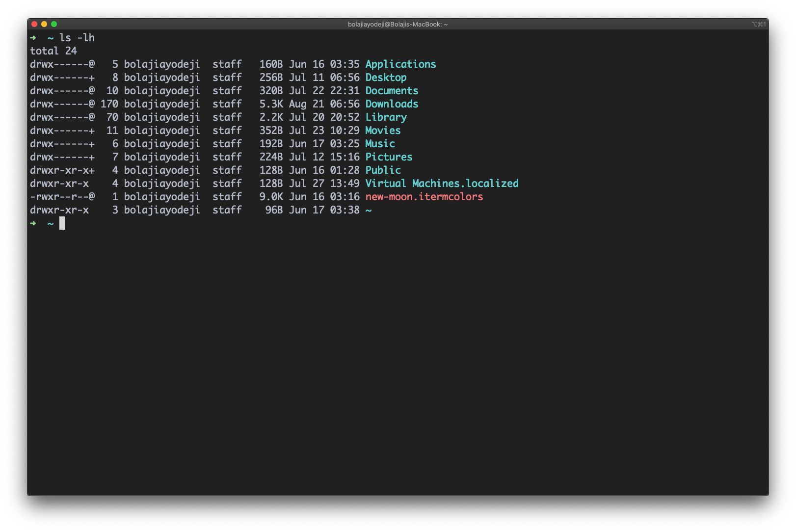796x532 pixels.
Task: Select the Library folder name
Action: 386,117
